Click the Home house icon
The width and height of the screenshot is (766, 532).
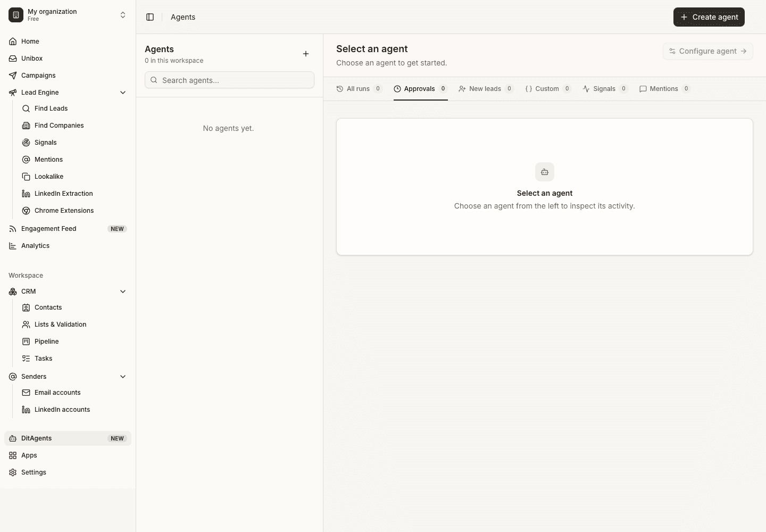13,41
